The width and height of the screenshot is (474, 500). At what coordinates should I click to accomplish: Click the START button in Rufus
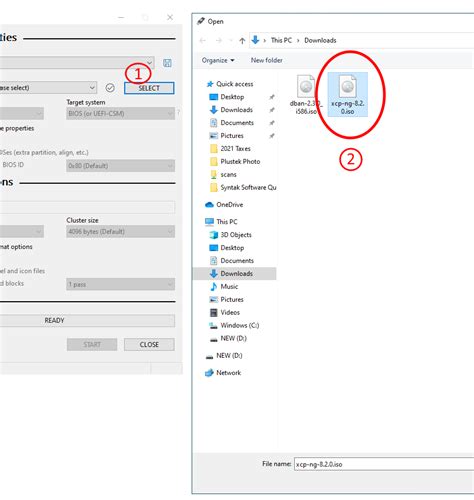pos(92,344)
